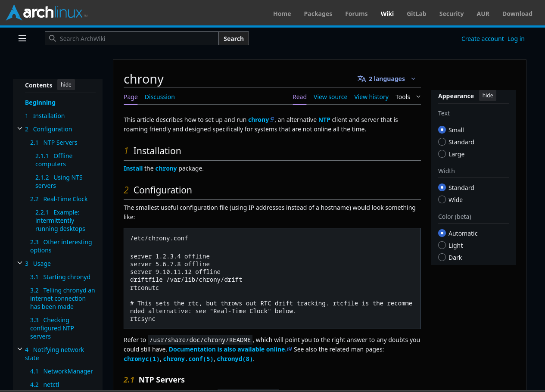The height and width of the screenshot is (392, 545).
Task: Select Dark color theme option
Action: tap(442, 258)
